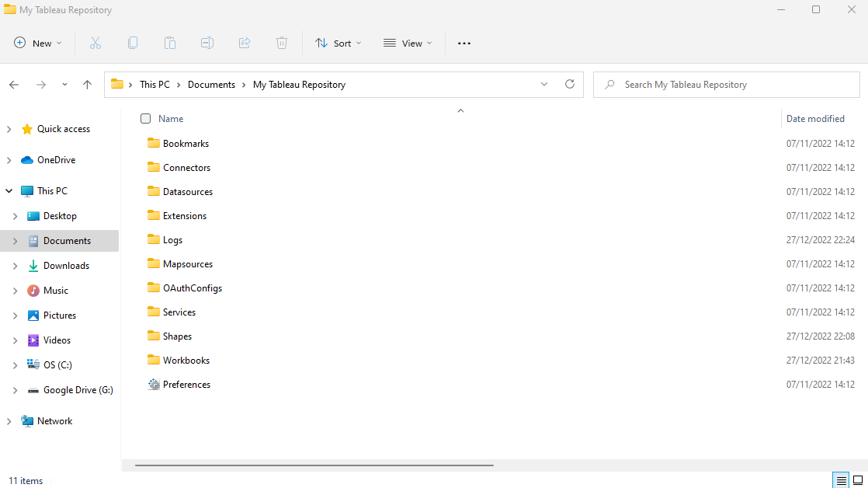Click the OneDrive cloud icon
The width and height of the screenshot is (868, 488).
click(27, 160)
